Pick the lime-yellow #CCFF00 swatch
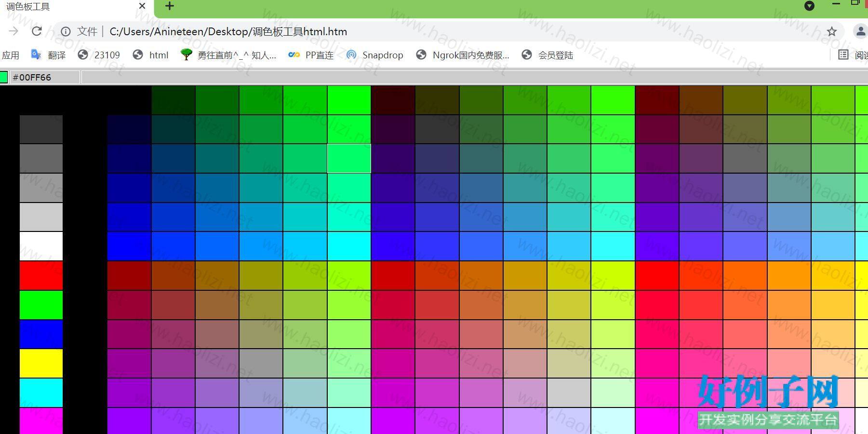Viewport: 868px width, 434px height. [x=613, y=275]
